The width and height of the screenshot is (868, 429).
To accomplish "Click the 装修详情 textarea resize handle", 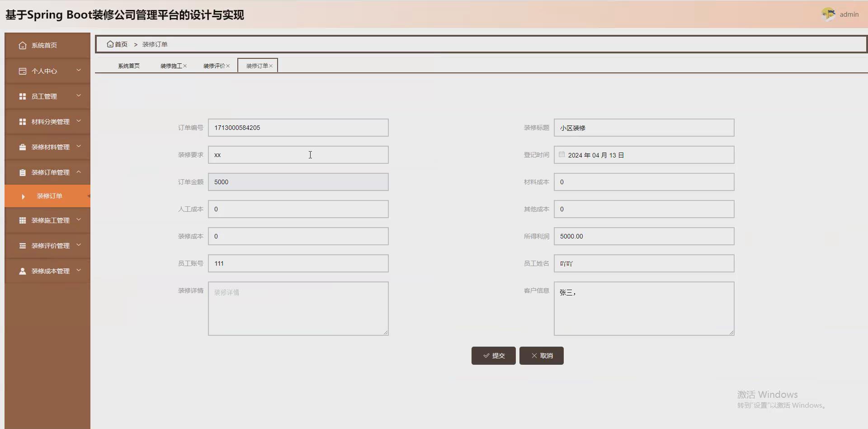I will click(x=386, y=333).
